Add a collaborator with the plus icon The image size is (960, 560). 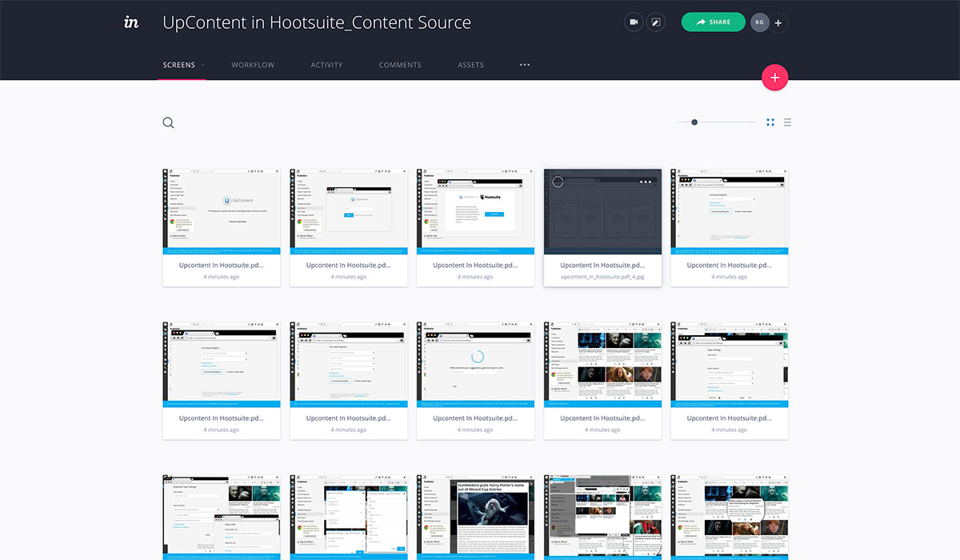pos(778,22)
